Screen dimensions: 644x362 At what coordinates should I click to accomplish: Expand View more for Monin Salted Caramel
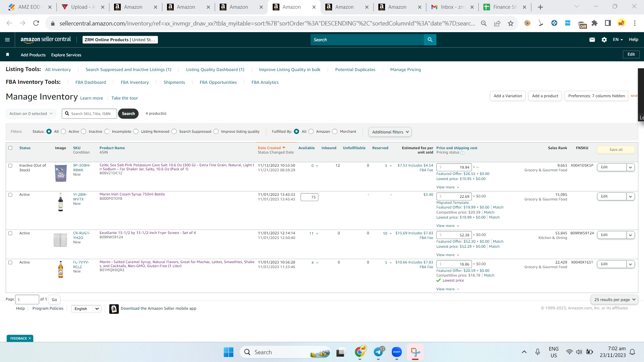[x=448, y=289]
